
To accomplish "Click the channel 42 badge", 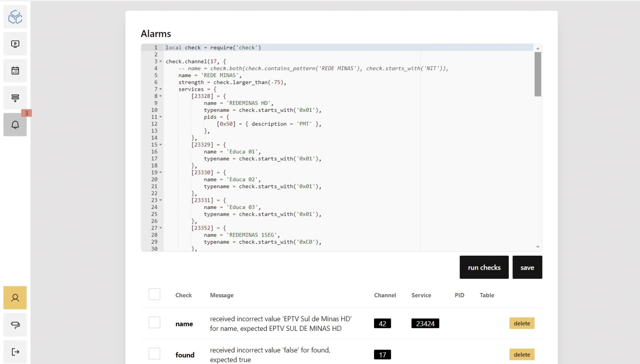I will pyautogui.click(x=382, y=323).
